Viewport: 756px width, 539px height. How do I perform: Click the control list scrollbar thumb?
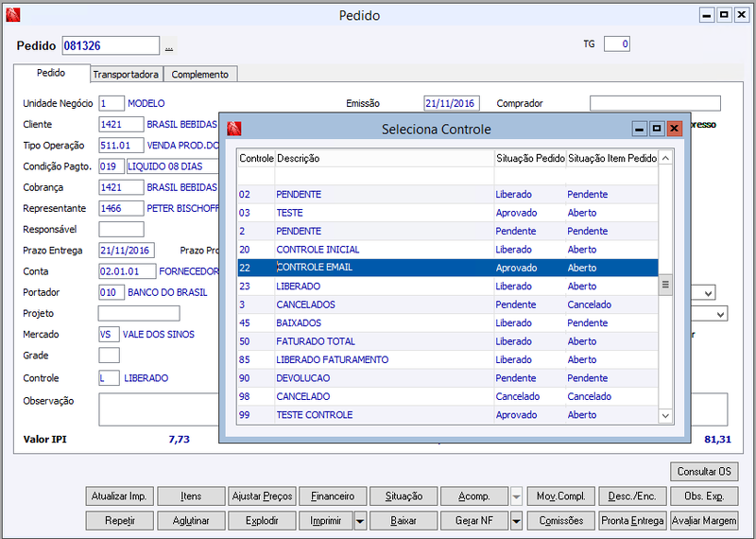[x=665, y=285]
